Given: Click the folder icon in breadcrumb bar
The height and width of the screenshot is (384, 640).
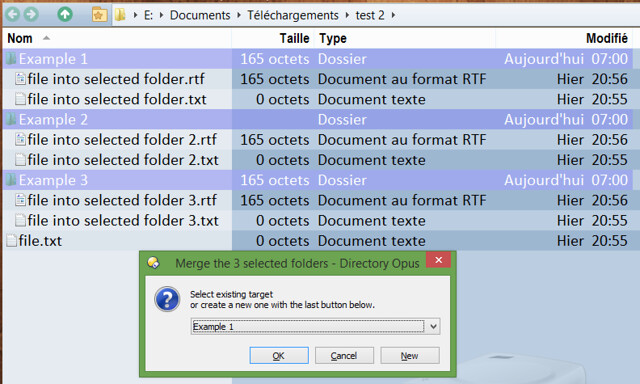Looking at the screenshot, I should (x=120, y=15).
